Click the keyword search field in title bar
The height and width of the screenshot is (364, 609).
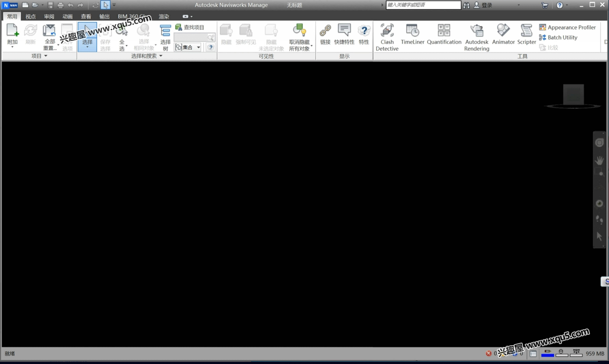tap(423, 5)
